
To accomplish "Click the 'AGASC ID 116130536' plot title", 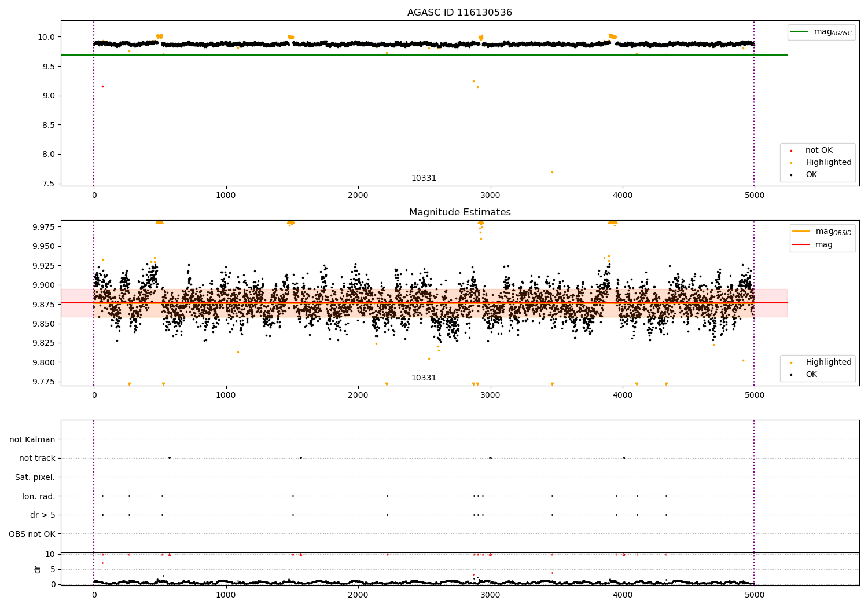I will (459, 13).
